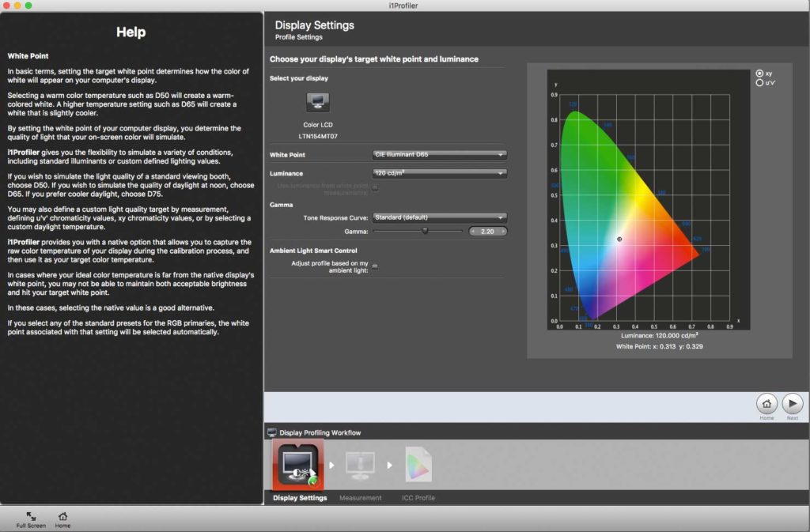Toggle Full Screen mode in bottom bar
This screenshot has height=532, width=810.
[x=31, y=519]
